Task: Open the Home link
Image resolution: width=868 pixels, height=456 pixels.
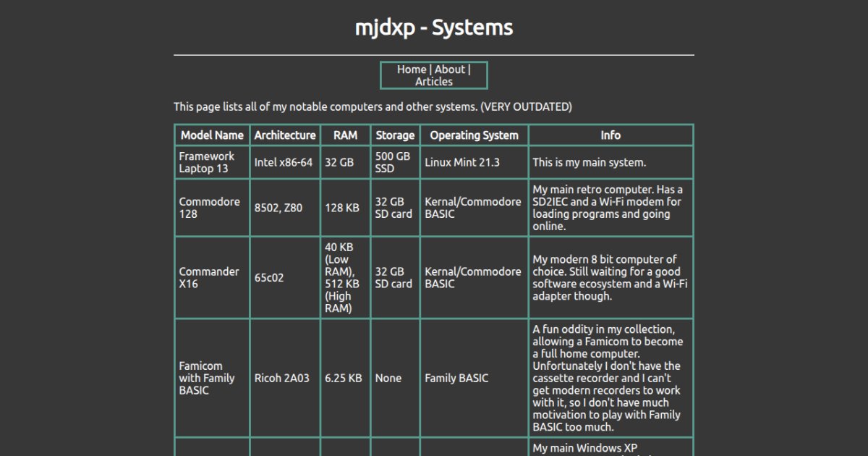Action: (x=411, y=69)
